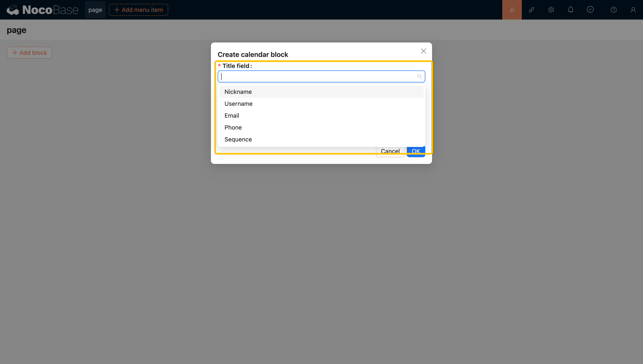Open user profile icon
This screenshot has height=364, width=643.
click(633, 10)
